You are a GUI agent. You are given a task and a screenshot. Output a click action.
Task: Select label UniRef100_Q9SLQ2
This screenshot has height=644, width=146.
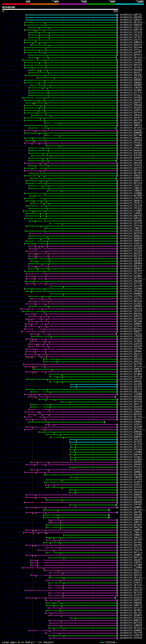131,439
